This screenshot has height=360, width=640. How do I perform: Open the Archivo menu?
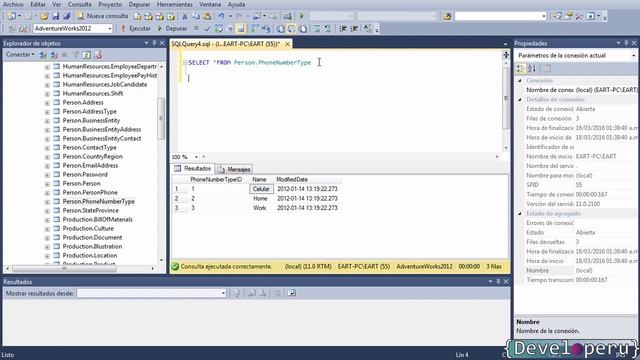(13, 4)
